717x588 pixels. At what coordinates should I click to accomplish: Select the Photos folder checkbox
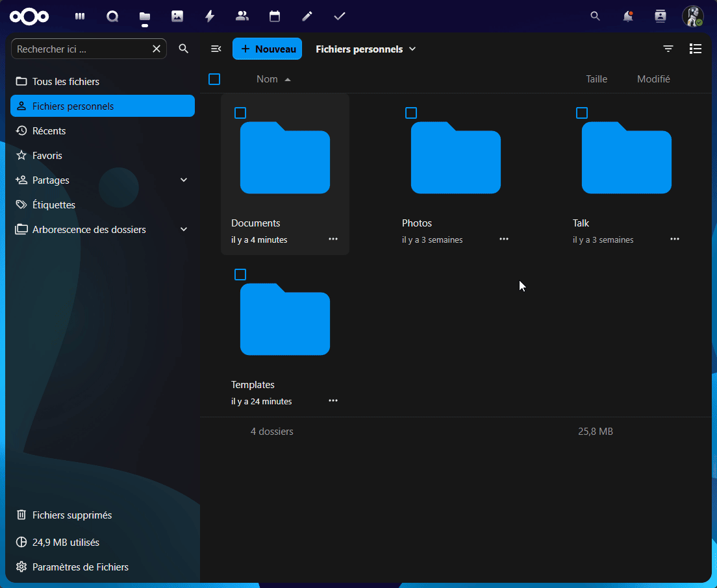click(x=411, y=113)
